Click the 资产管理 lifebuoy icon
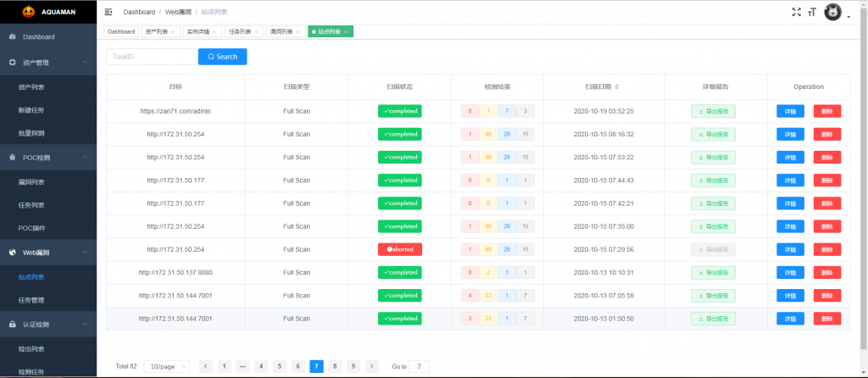Screen dimensions: 868x378 (13, 63)
